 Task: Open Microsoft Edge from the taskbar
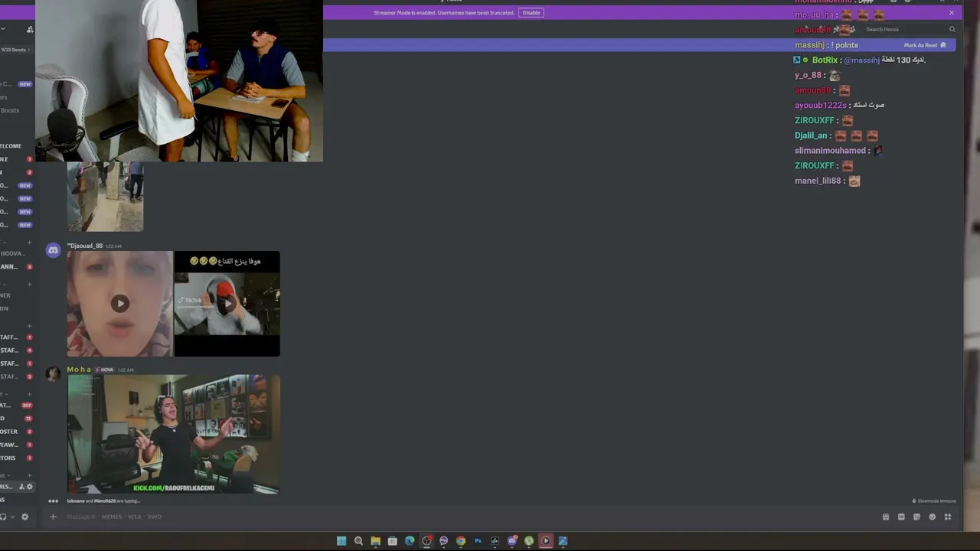click(410, 541)
